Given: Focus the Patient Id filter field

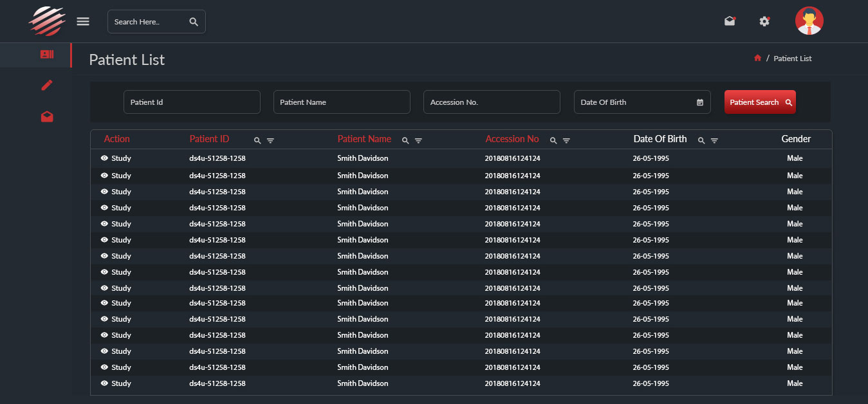Looking at the screenshot, I should [x=192, y=102].
